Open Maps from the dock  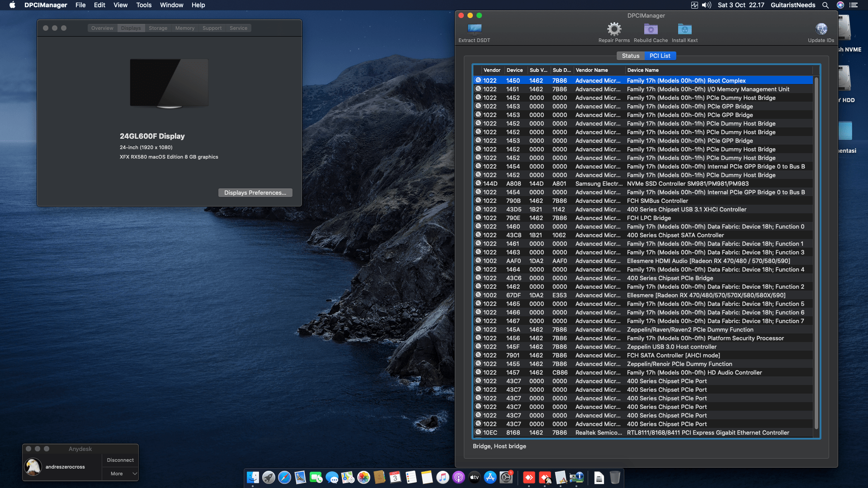[348, 477]
